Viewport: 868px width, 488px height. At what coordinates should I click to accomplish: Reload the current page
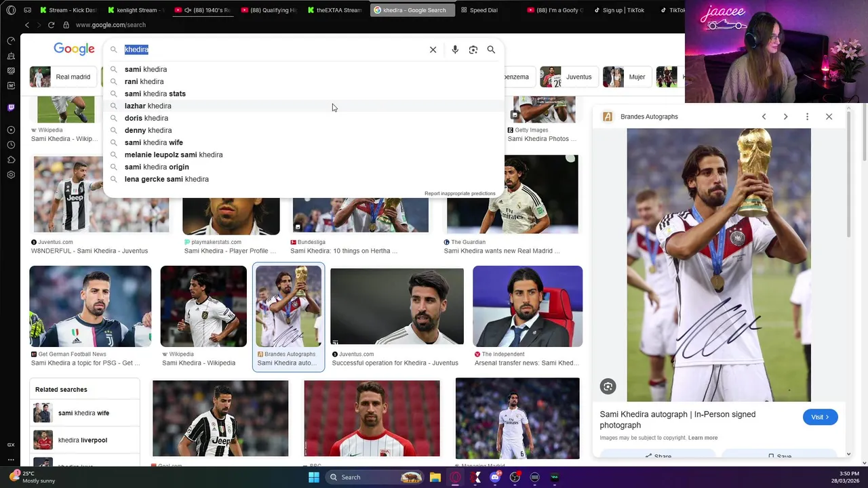[51, 25]
